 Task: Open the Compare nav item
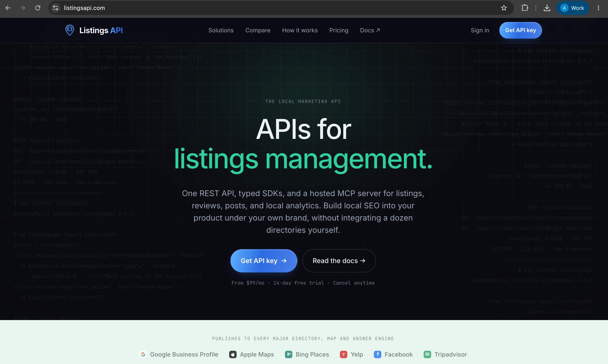(x=258, y=30)
